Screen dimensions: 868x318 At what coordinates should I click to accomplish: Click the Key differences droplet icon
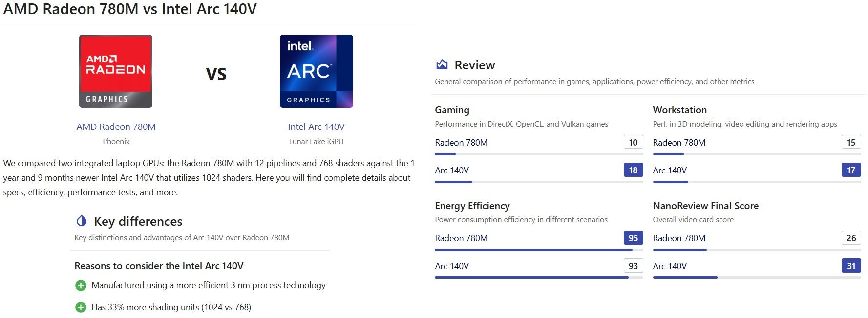coord(82,221)
